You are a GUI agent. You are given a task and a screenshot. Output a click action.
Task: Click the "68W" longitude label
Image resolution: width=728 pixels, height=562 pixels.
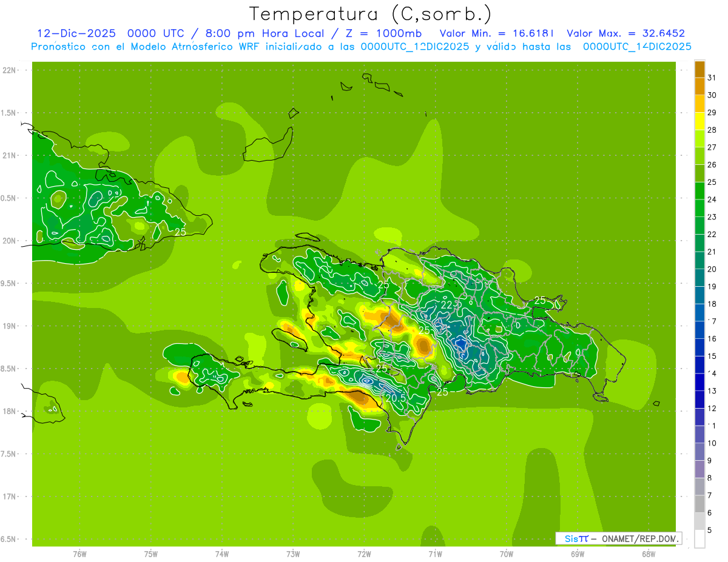[x=649, y=554]
